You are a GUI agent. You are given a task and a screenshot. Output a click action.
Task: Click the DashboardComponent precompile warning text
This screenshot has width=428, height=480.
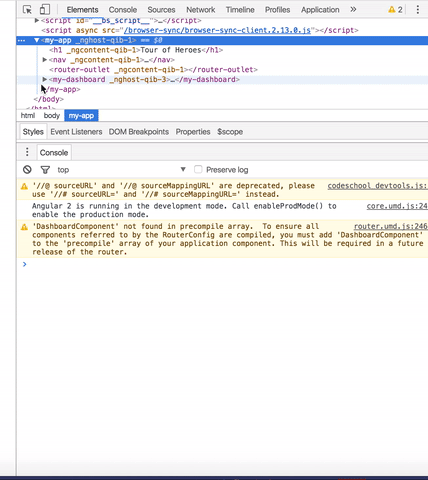(228, 239)
